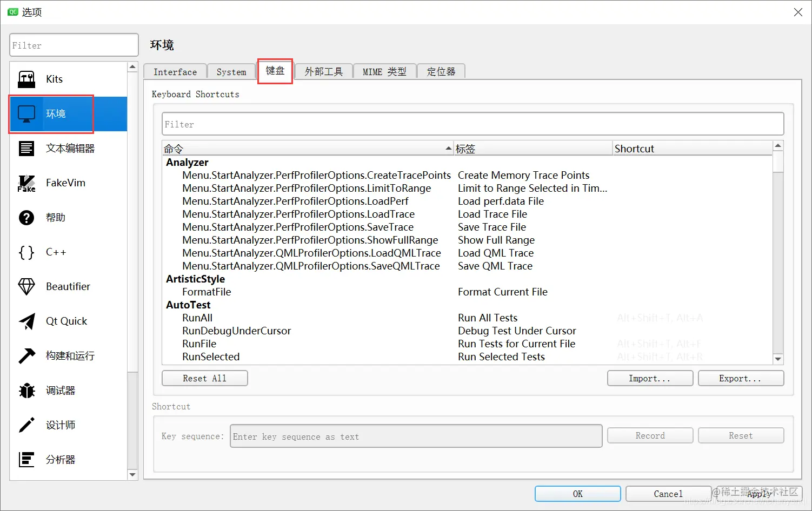This screenshot has width=812, height=511.
Task: Select the SaveQMLTrace command row
Action: (x=467, y=266)
